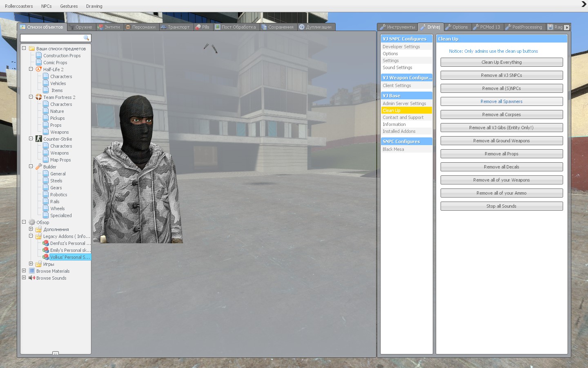This screenshot has width=588, height=368.
Task: Click Remove all Ground Weapons button
Action: [501, 141]
